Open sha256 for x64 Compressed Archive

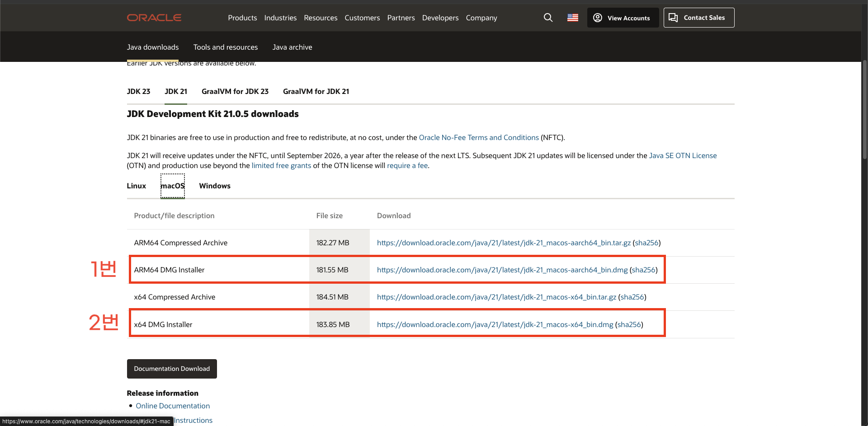click(632, 297)
